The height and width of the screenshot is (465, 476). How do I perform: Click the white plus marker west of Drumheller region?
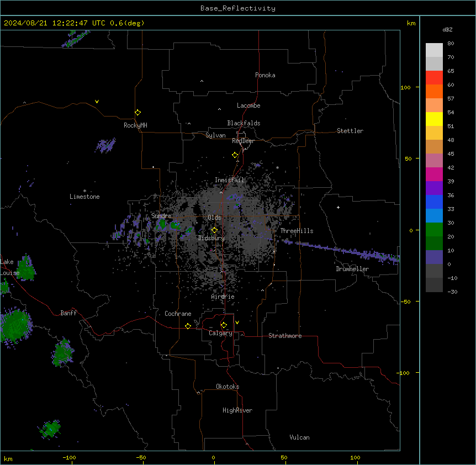point(338,207)
